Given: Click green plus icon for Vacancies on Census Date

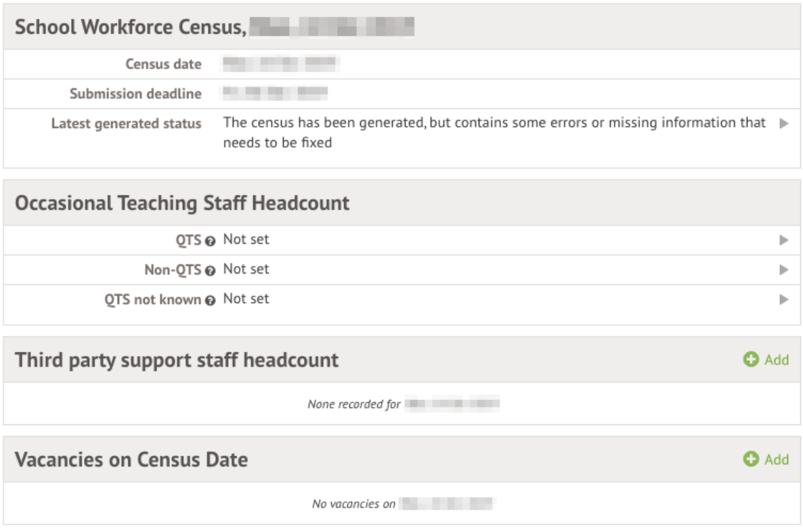Looking at the screenshot, I should (x=750, y=460).
